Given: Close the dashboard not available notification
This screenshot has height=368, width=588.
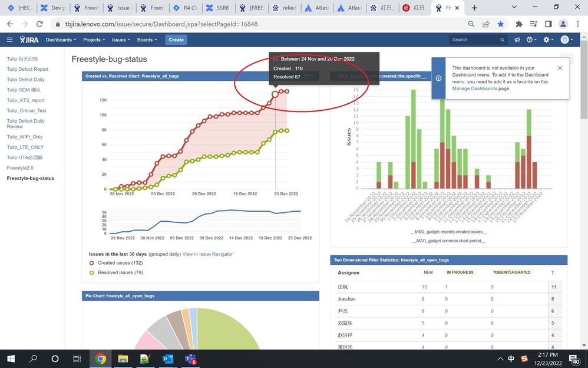Looking at the screenshot, I should coord(560,68).
